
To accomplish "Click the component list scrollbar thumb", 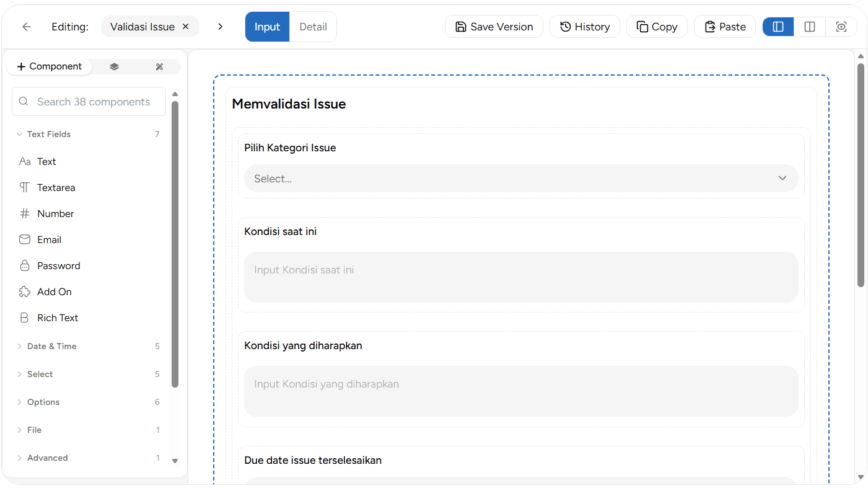I will tap(175, 244).
